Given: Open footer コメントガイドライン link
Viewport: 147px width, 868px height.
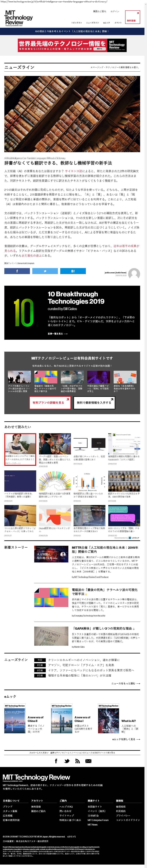Looking at the screenshot, I should pyautogui.click(x=128, y=820).
